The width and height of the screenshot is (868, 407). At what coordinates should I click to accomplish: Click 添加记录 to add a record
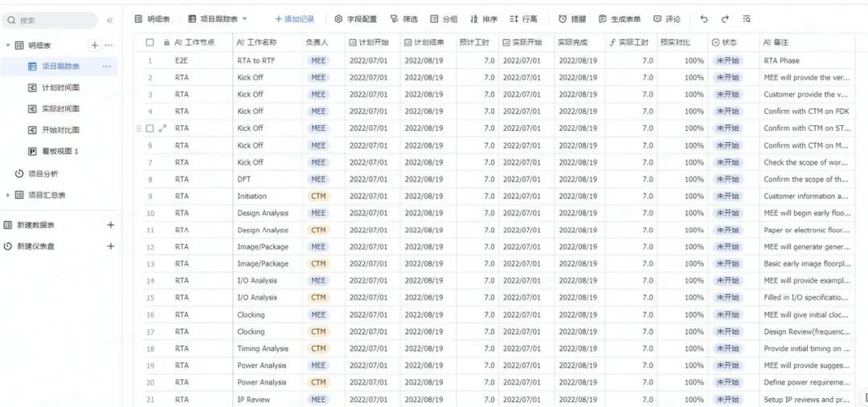(294, 18)
